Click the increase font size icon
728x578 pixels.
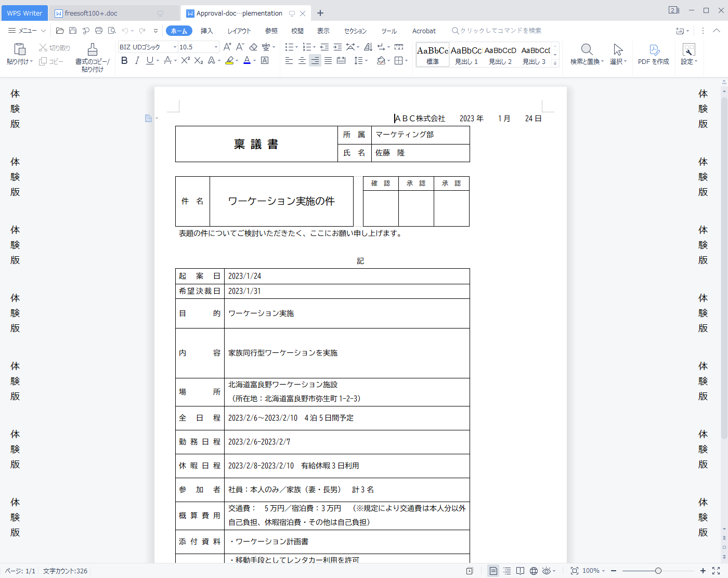pos(227,47)
